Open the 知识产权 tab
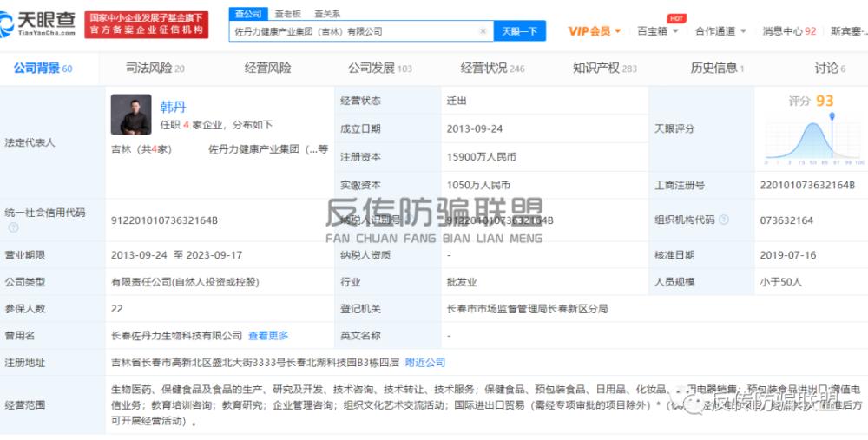Viewport: 868px width, 440px height. click(x=605, y=69)
